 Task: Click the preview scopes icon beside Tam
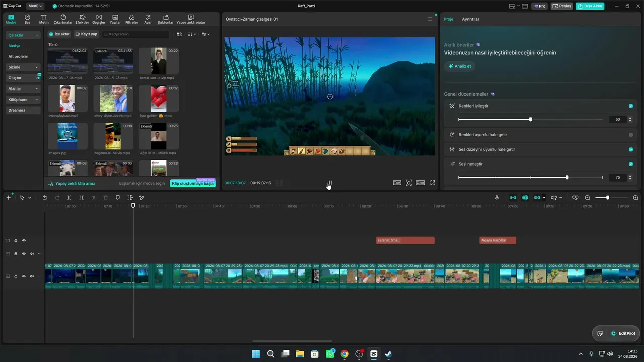[409, 183]
